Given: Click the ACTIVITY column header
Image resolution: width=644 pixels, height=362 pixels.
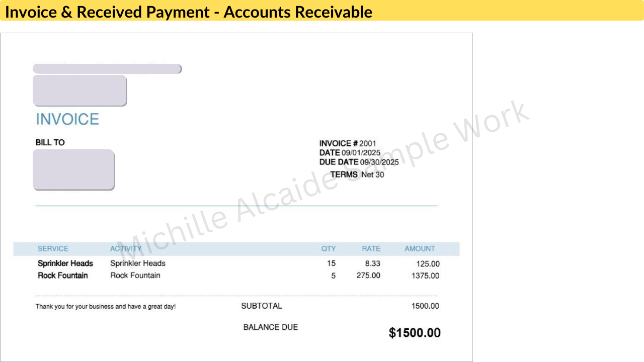Looking at the screenshot, I should tap(126, 248).
